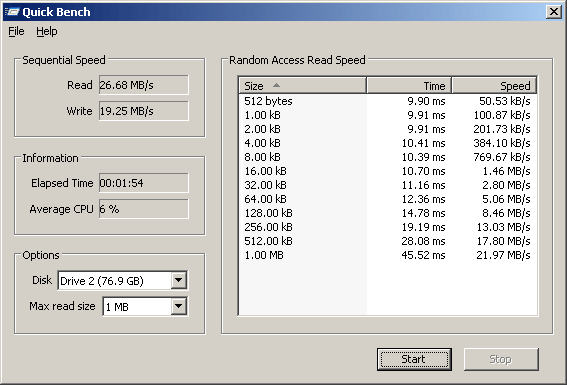Click the 769.67 kB/s speed value

click(x=502, y=157)
